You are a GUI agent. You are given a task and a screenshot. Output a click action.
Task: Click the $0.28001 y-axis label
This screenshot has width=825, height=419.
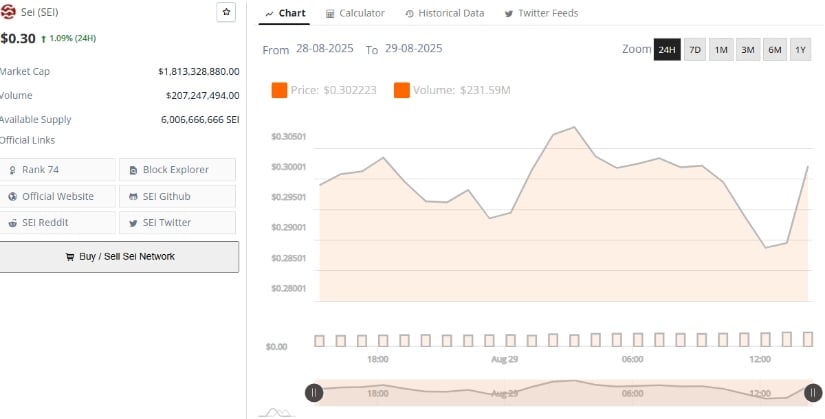click(x=288, y=288)
